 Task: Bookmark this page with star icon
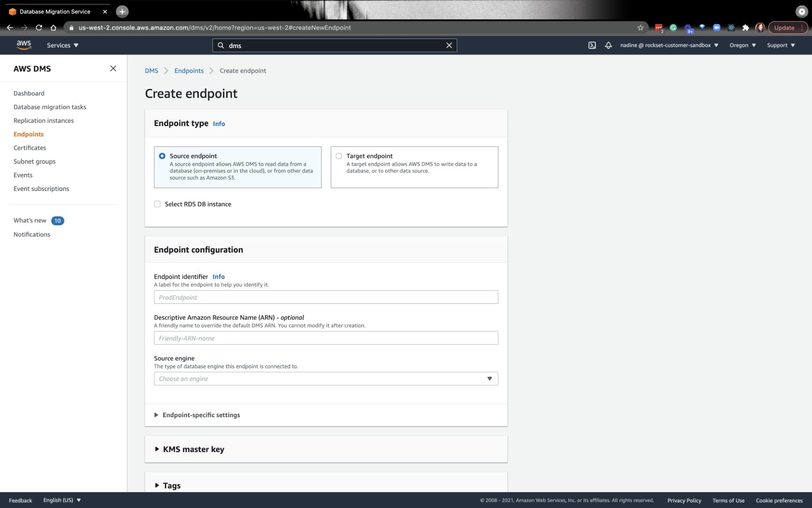pyautogui.click(x=640, y=28)
